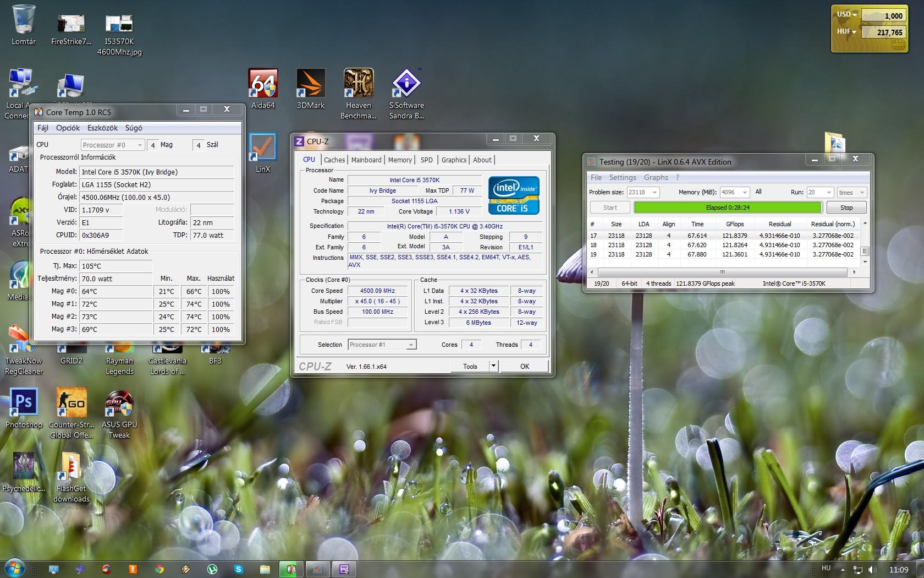Select the LinX desktop shortcut icon
The width and height of the screenshot is (924, 578).
pyautogui.click(x=263, y=153)
